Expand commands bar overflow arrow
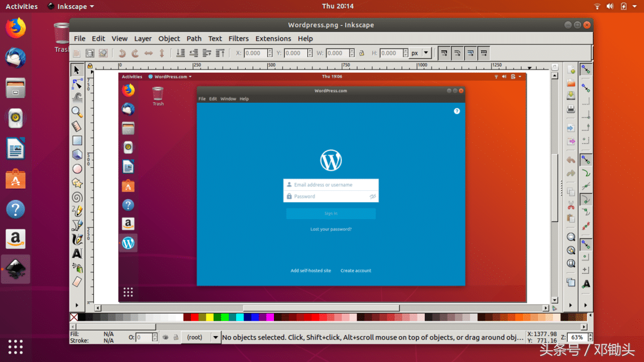Screen dimensions: 644x362 pyautogui.click(x=571, y=306)
